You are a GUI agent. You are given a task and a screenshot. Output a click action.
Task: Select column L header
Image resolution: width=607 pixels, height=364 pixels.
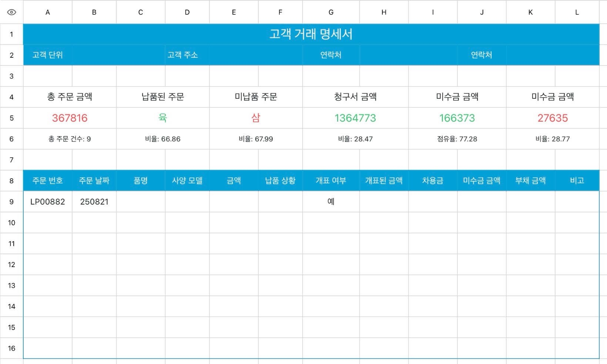tap(577, 12)
